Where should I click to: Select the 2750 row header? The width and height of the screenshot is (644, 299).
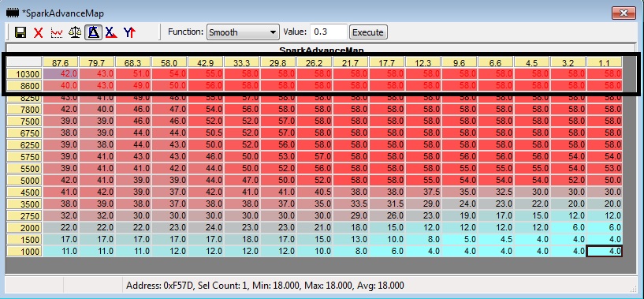click(x=24, y=216)
